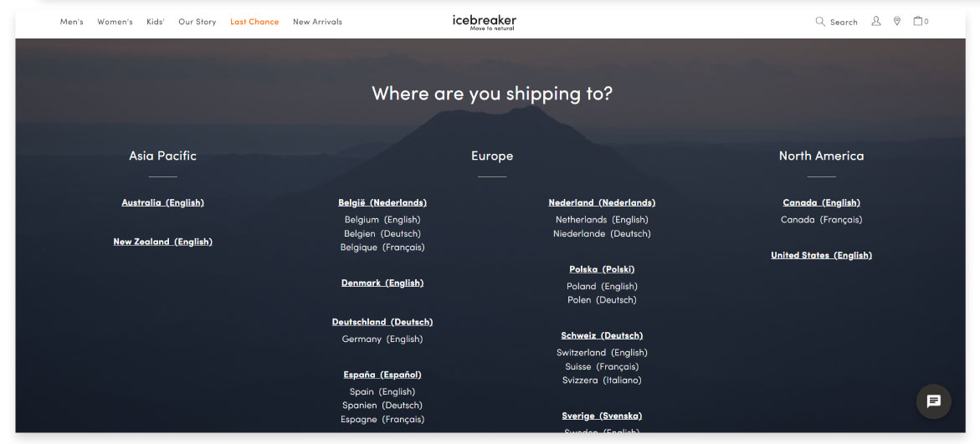The height and width of the screenshot is (444, 980).
Task: Choose Suisse (Français) language option
Action: click(602, 366)
